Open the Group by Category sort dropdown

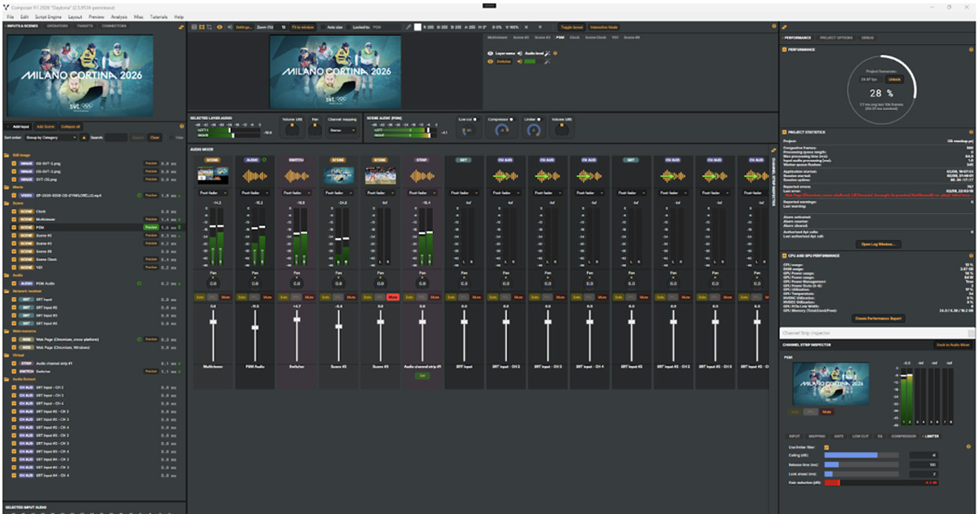[51, 137]
